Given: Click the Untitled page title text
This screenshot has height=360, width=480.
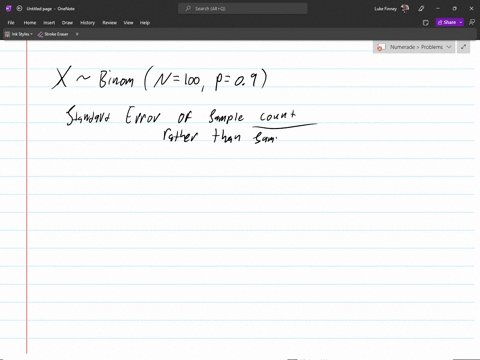Looking at the screenshot, I should point(39,9).
